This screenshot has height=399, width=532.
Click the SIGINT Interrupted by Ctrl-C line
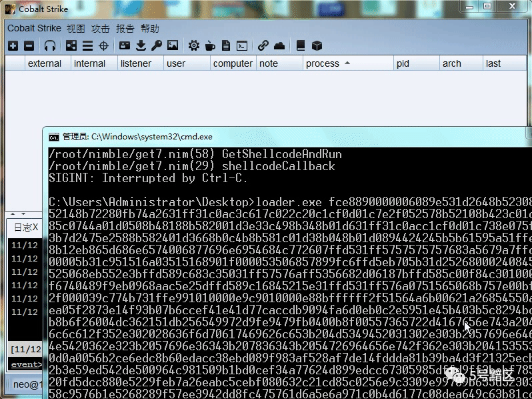pos(148,178)
